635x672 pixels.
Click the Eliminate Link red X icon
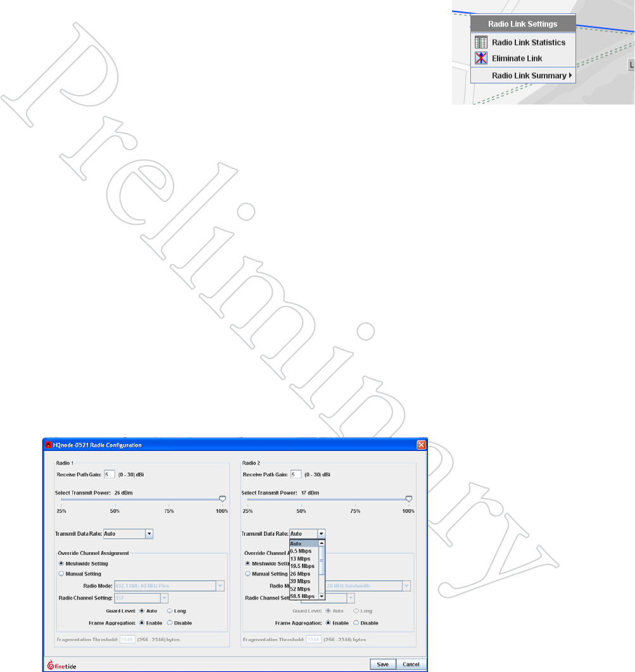coord(481,58)
